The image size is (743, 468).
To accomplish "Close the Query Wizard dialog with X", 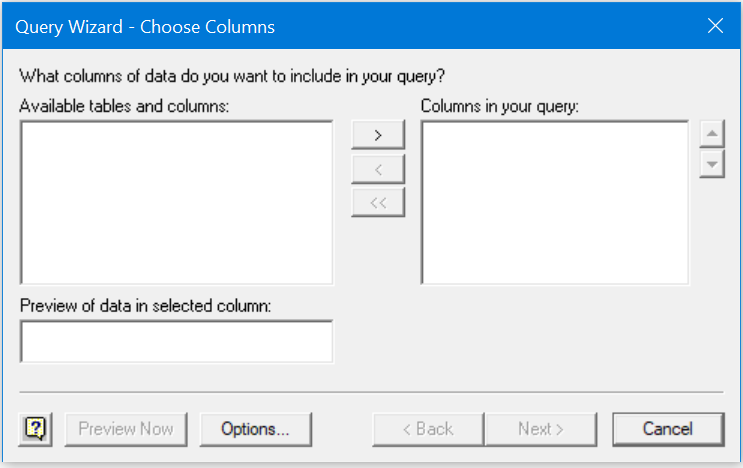I will tap(715, 26).
